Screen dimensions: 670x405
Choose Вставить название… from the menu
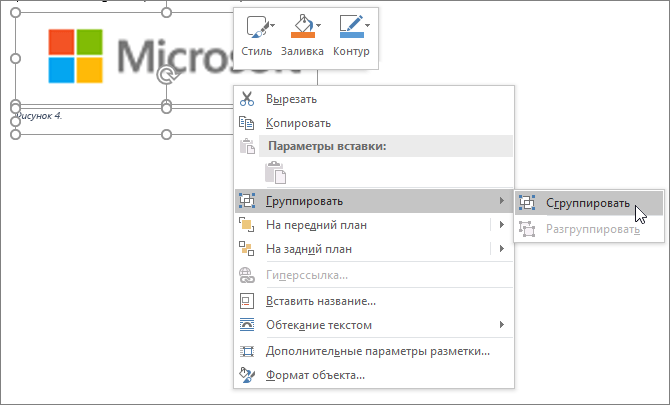click(374, 301)
